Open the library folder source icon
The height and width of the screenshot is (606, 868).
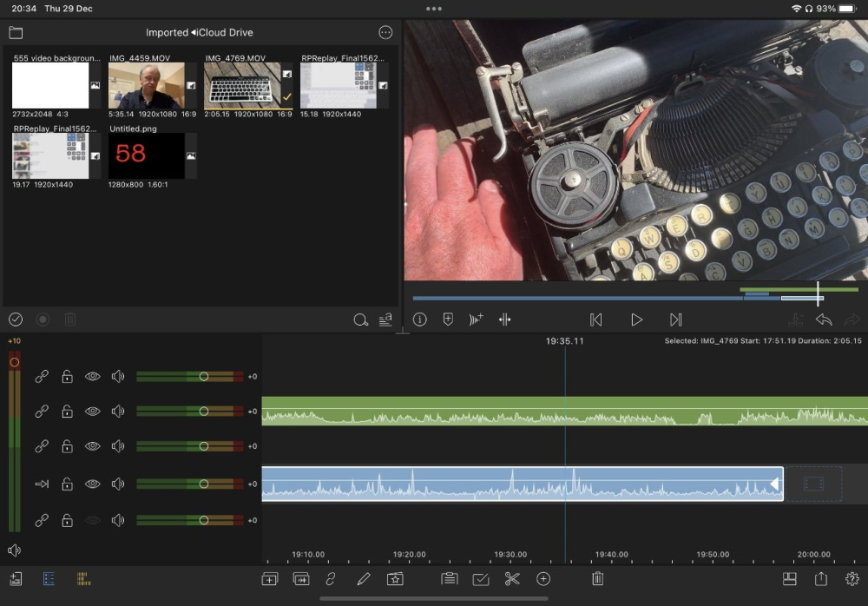pyautogui.click(x=16, y=33)
